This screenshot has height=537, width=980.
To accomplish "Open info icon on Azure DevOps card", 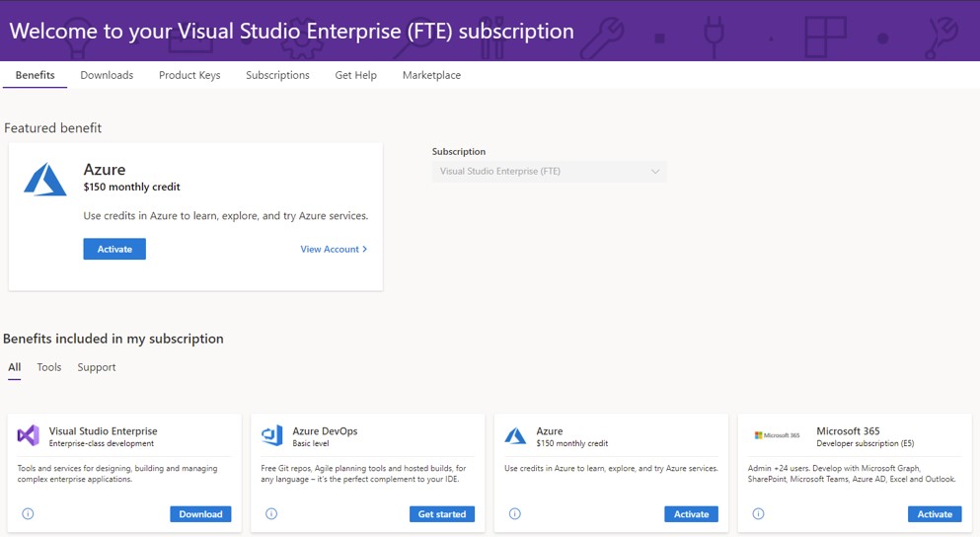I will pos(271,514).
